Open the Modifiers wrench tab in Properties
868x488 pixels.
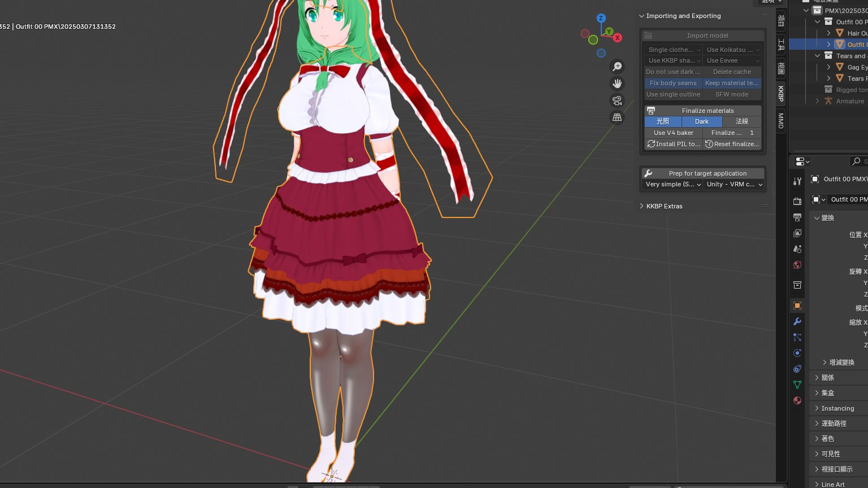(797, 321)
